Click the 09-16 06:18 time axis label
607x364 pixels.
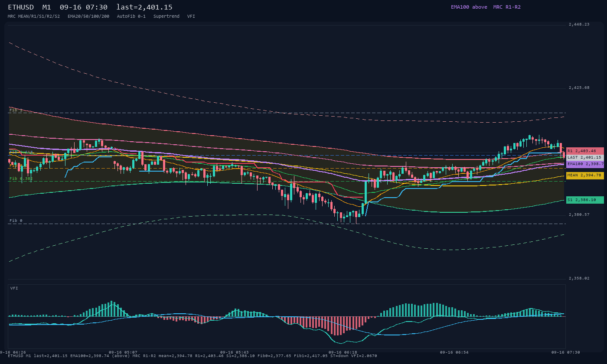pyautogui.click(x=343, y=352)
